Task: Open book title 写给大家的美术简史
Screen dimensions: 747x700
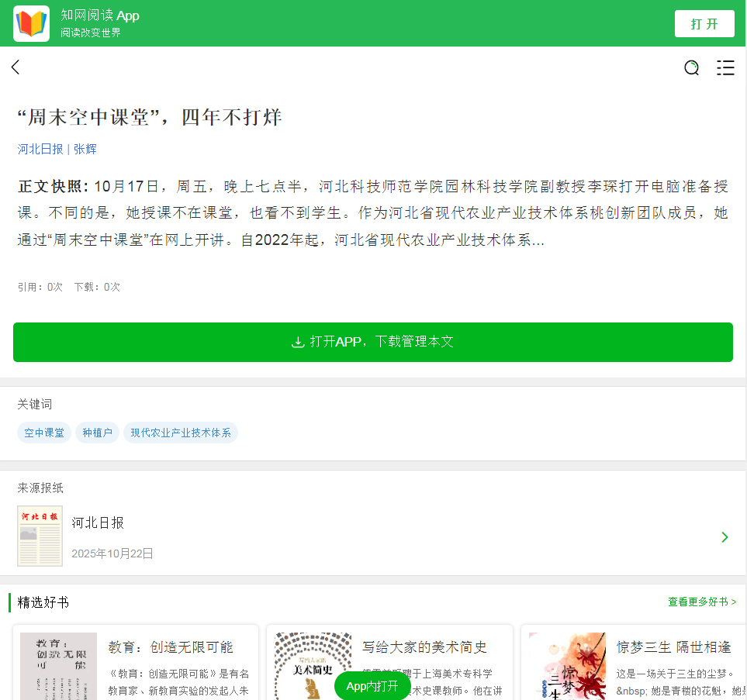Action: coord(424,647)
